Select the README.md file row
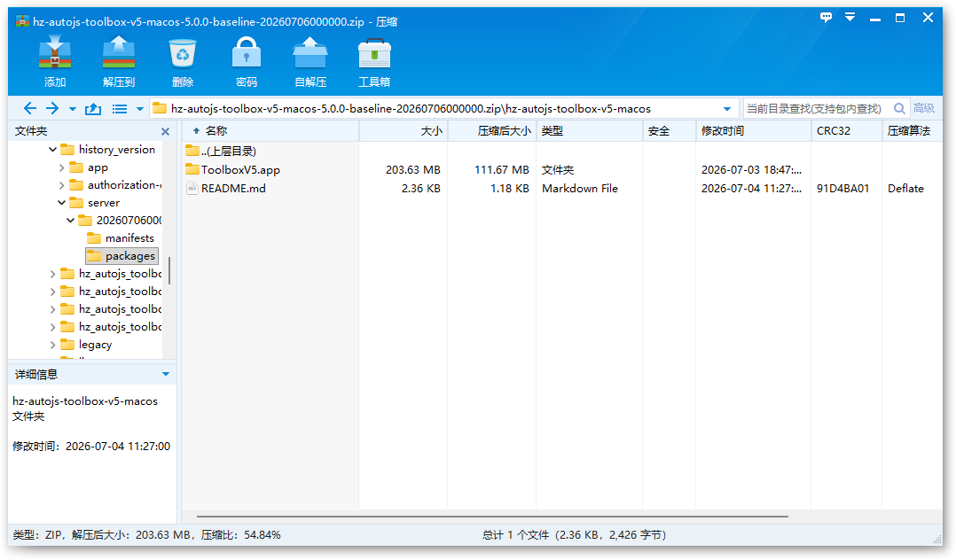This screenshot has width=956, height=560. pos(562,189)
